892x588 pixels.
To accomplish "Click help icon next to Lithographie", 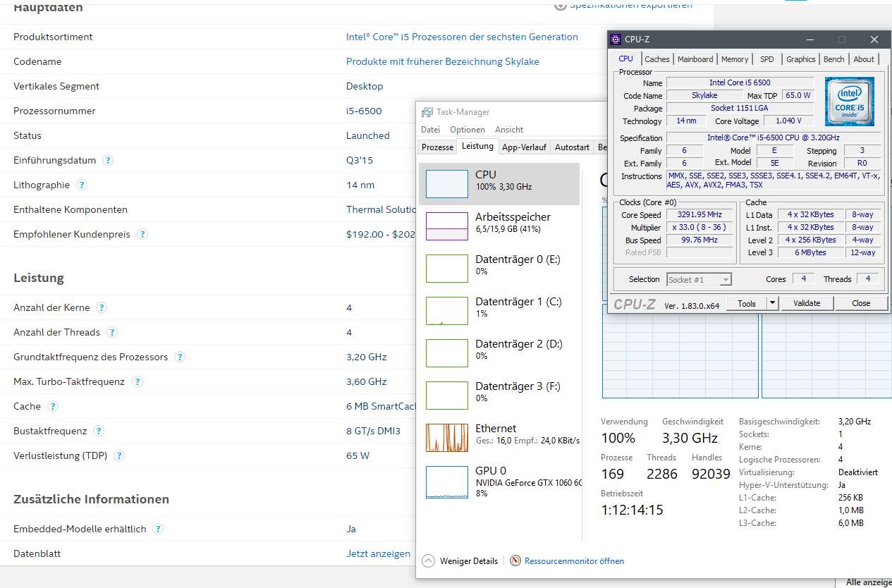I will pos(82,185).
